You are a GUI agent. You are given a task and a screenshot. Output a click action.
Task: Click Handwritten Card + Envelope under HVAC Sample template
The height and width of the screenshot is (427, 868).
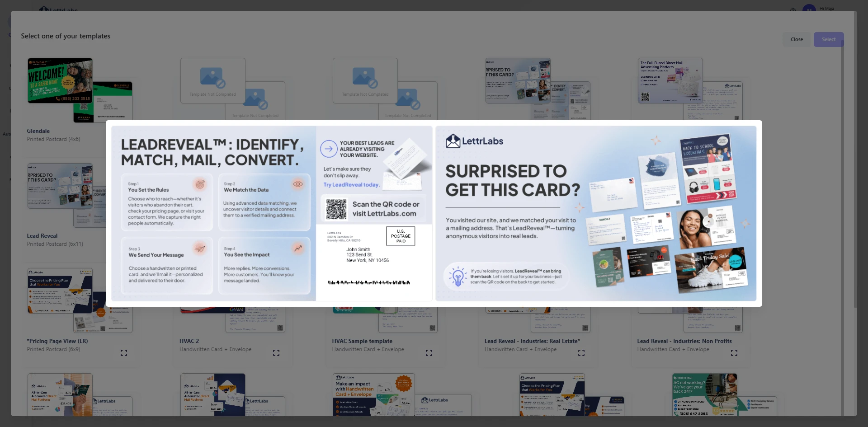click(x=368, y=349)
